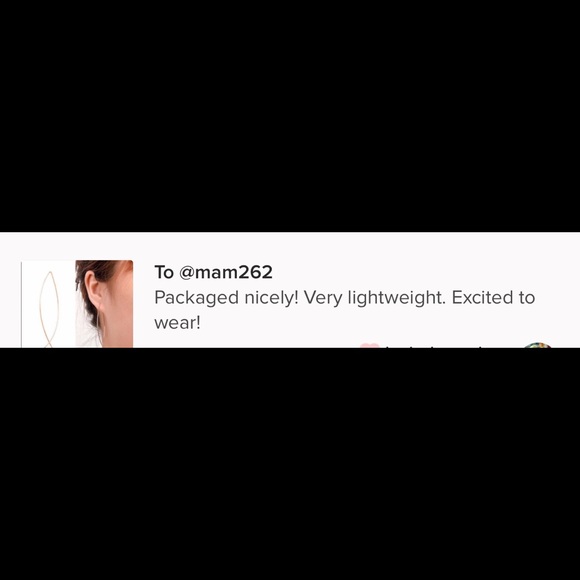Select the "To @mam262" header line
This screenshot has width=580, height=580.
click(213, 272)
